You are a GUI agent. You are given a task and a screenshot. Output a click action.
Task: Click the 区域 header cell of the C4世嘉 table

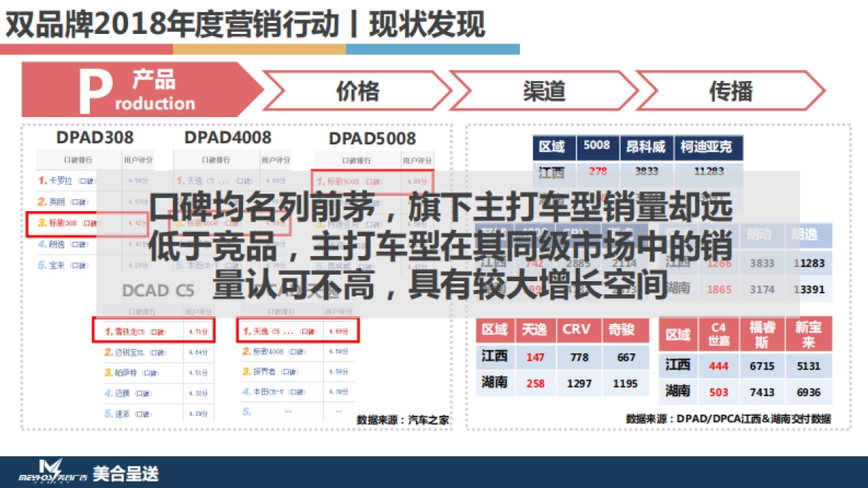(x=678, y=333)
